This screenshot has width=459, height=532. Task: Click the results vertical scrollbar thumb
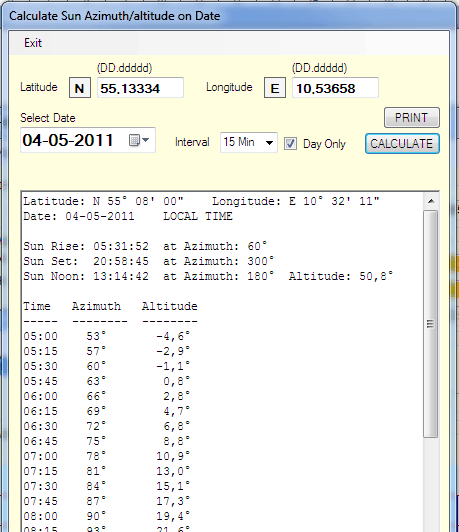coord(431,324)
